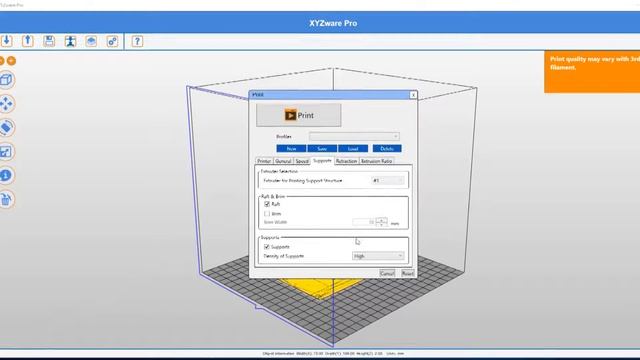Screen dimensions: 640x360
Task: Click the Export upward-arrow toolbar icon
Action: coord(28,41)
